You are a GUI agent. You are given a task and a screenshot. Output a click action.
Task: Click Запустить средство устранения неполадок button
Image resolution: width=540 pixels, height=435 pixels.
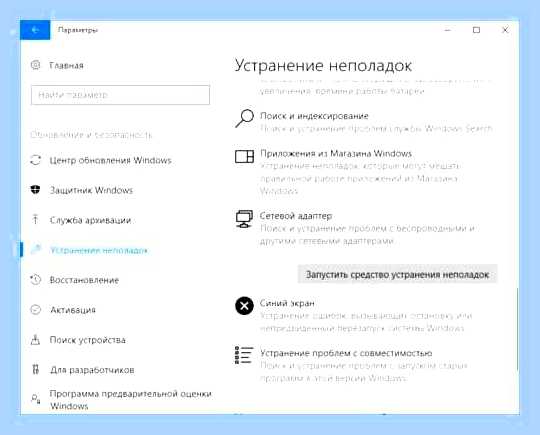coord(397,275)
